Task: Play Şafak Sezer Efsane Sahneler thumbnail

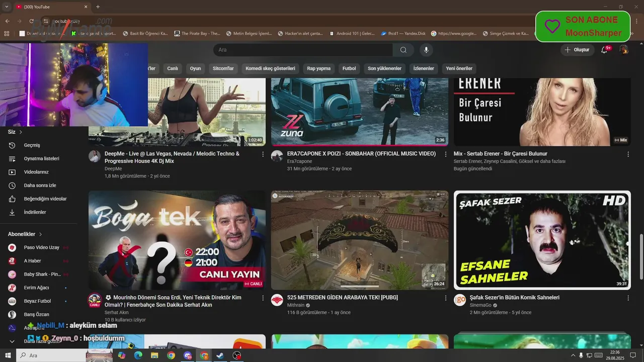Action: tap(542, 240)
